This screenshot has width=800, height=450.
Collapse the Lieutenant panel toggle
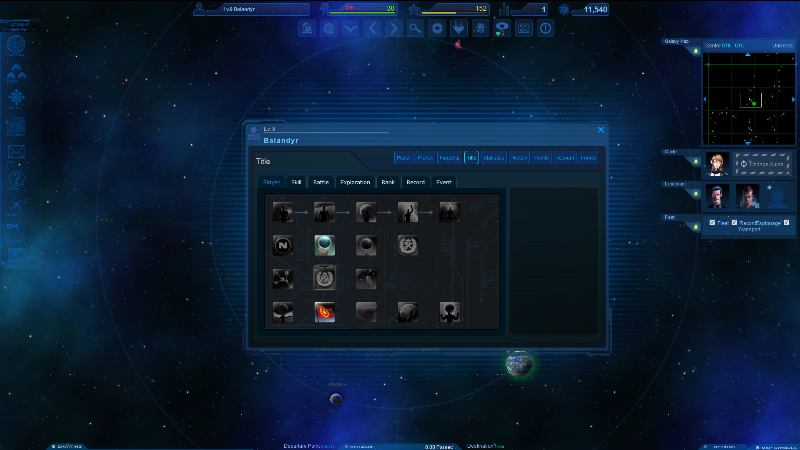coord(695,194)
